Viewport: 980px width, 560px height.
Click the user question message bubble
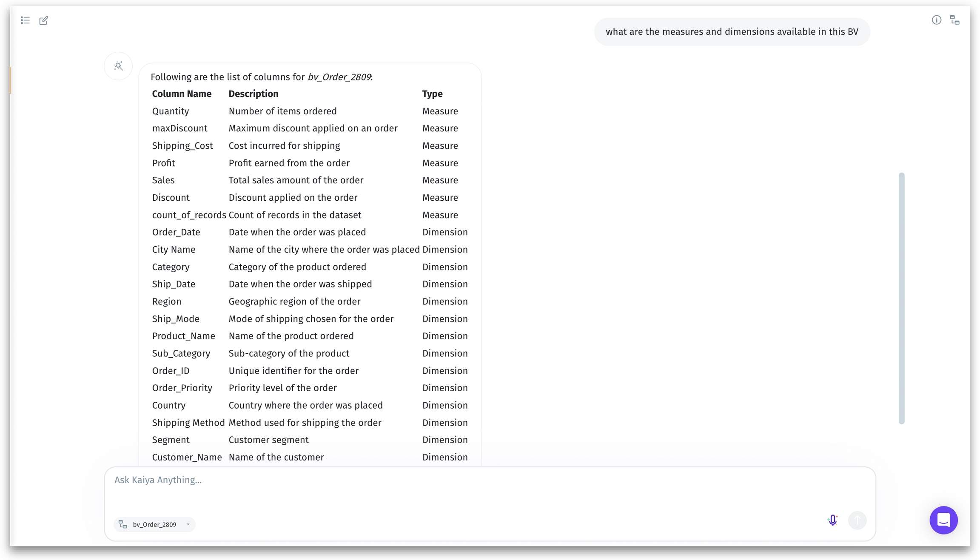pyautogui.click(x=732, y=32)
